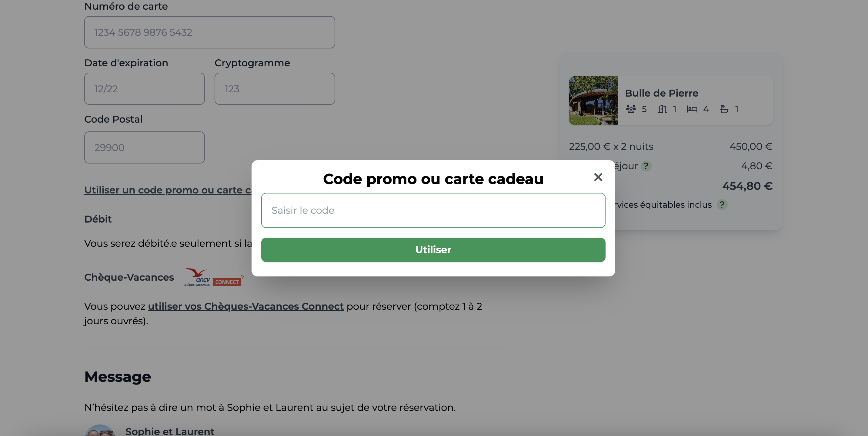Close the promo code dialog with X
The width and height of the screenshot is (868, 436).
[x=598, y=177]
